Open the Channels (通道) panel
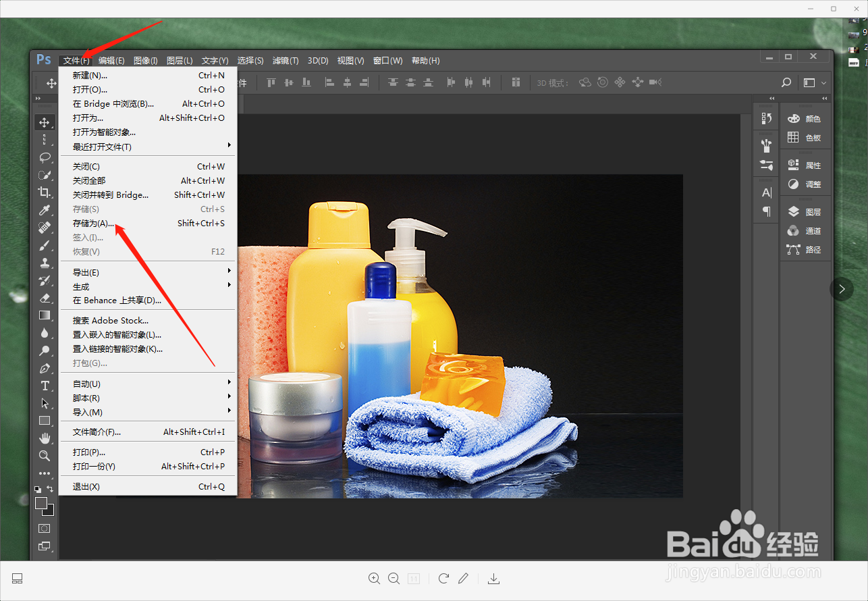Viewport: 868px width, 601px height. click(x=805, y=231)
